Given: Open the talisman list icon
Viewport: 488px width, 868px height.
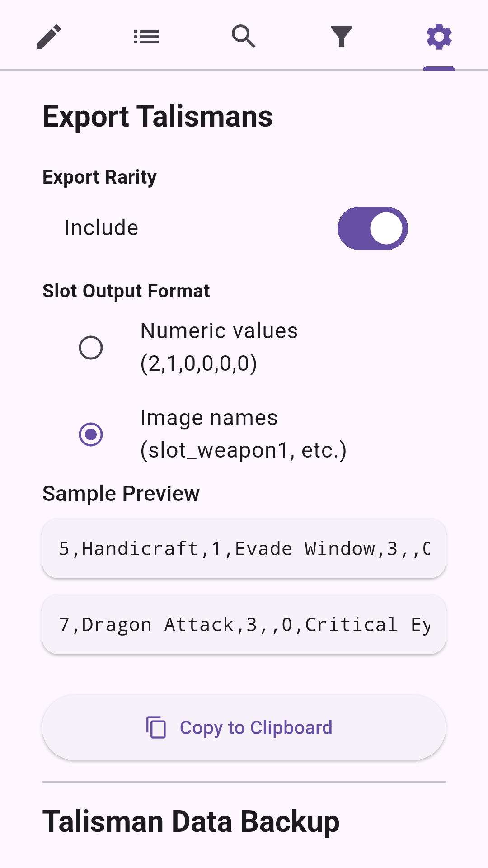Looking at the screenshot, I should pyautogui.click(x=146, y=36).
